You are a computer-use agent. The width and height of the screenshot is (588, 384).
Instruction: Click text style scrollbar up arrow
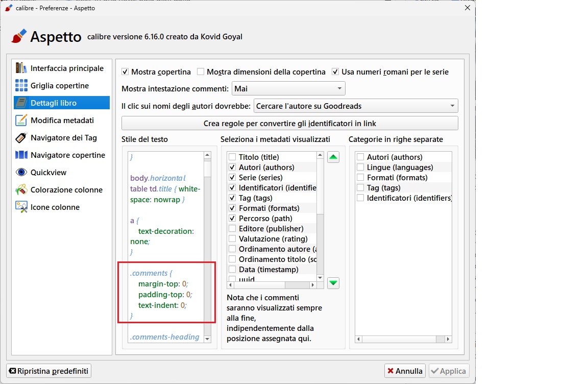[207, 155]
